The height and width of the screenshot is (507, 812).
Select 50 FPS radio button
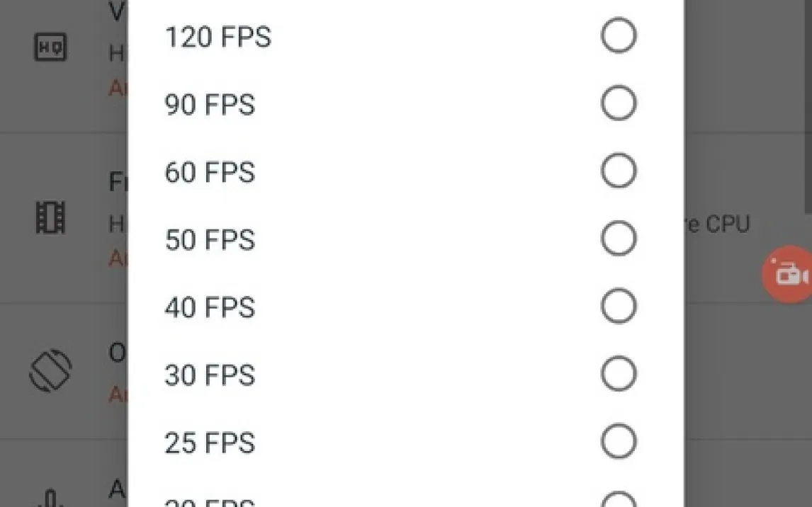pos(618,239)
